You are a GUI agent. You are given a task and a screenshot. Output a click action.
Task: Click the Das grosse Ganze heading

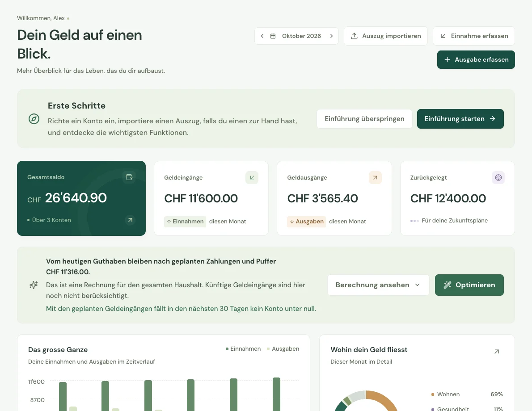pos(58,350)
